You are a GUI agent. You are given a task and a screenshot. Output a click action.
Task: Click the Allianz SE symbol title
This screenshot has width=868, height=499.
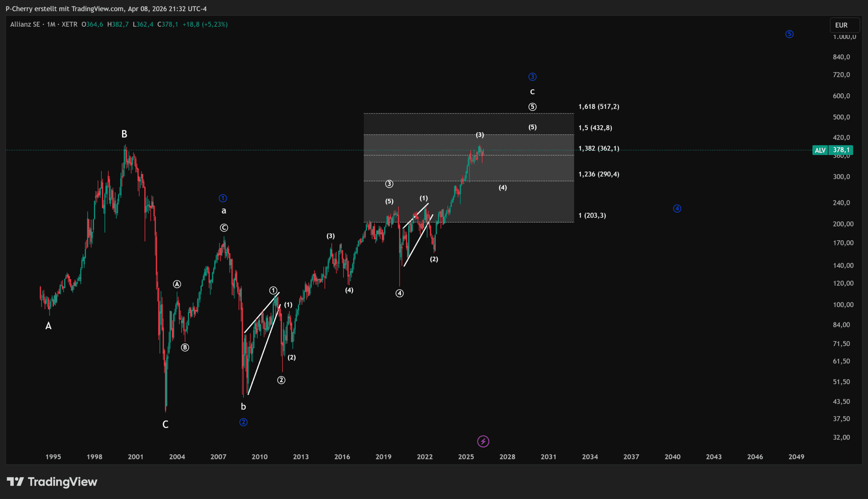(25, 24)
